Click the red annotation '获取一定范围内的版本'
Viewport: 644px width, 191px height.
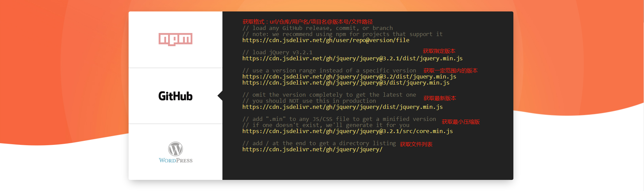pyautogui.click(x=451, y=70)
